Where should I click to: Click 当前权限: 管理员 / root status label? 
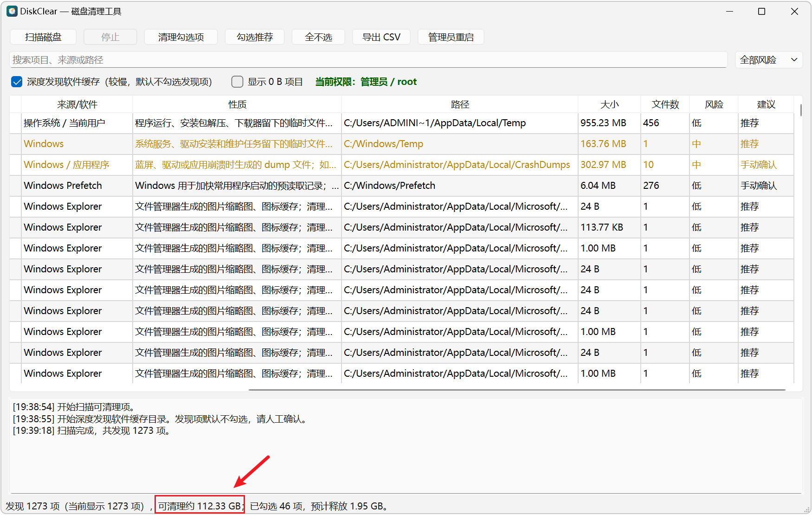(366, 82)
